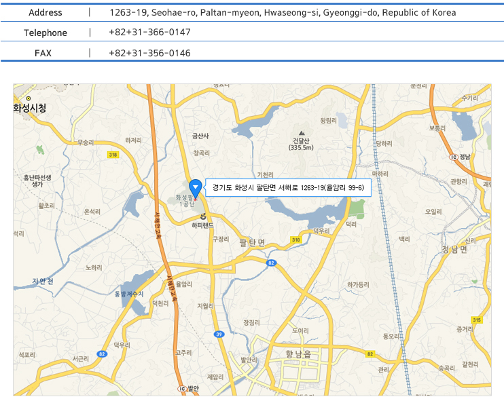
Task: Click the FAX row label
Action: (43, 53)
